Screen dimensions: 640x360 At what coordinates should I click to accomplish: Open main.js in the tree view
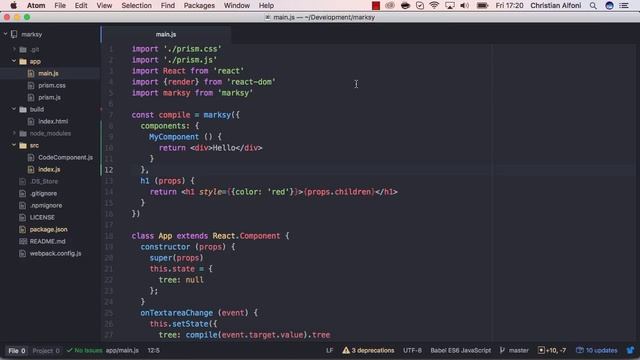(x=48, y=73)
